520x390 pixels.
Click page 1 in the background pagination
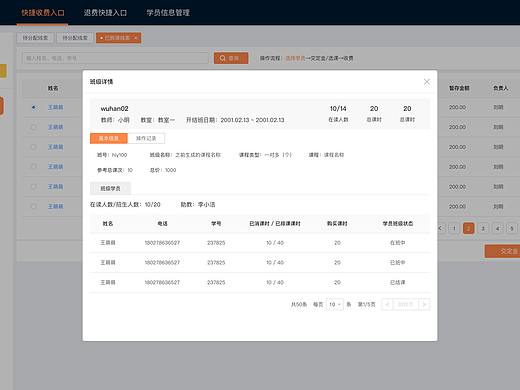pyautogui.click(x=454, y=228)
